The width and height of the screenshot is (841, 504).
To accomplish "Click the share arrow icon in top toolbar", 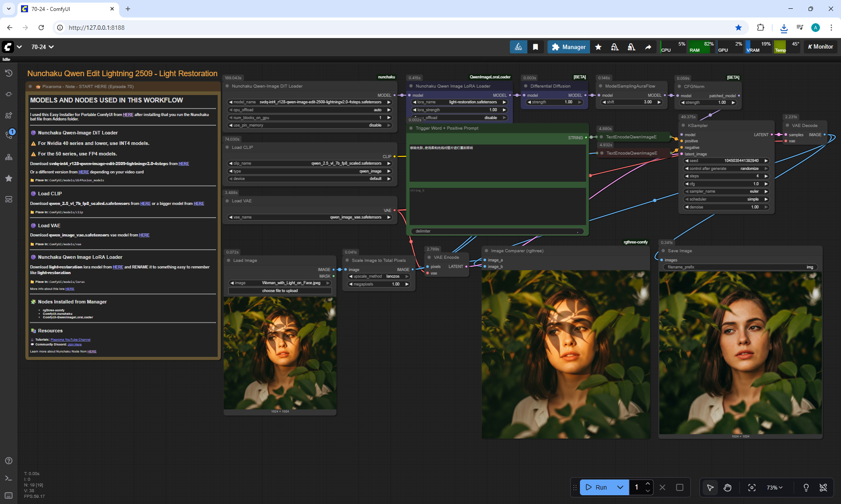I will coord(648,47).
